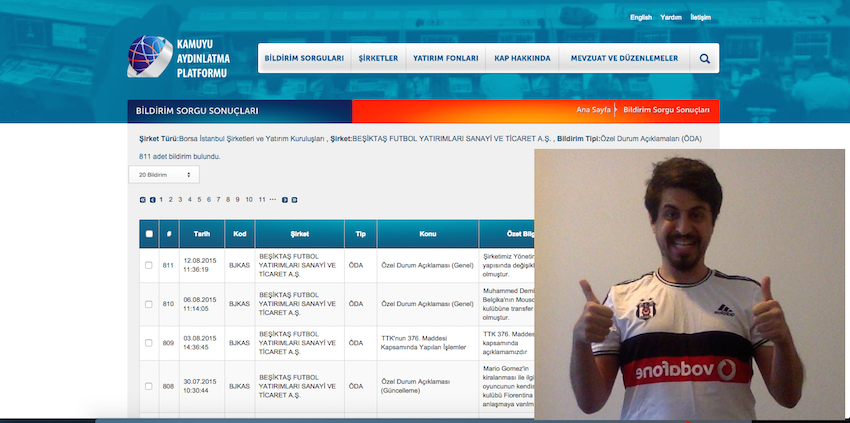
Task: Click date cell '30.07.2015 10:30:44'
Action: (x=199, y=386)
